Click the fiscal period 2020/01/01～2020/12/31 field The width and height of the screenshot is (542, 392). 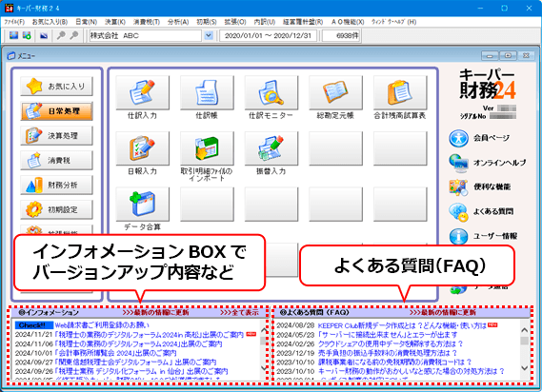pyautogui.click(x=268, y=35)
